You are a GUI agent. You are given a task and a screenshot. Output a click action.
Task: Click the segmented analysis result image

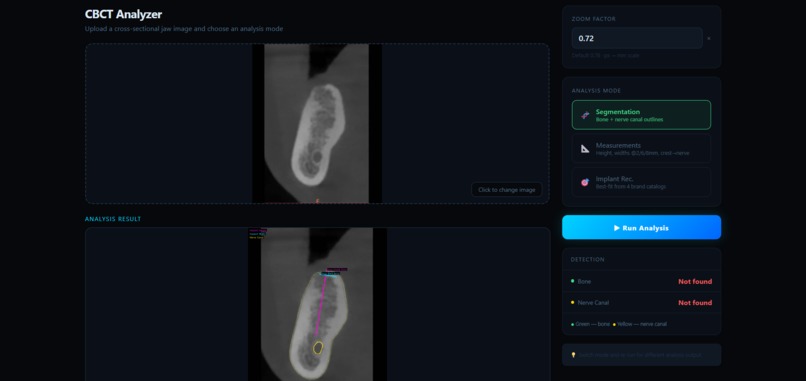317,304
